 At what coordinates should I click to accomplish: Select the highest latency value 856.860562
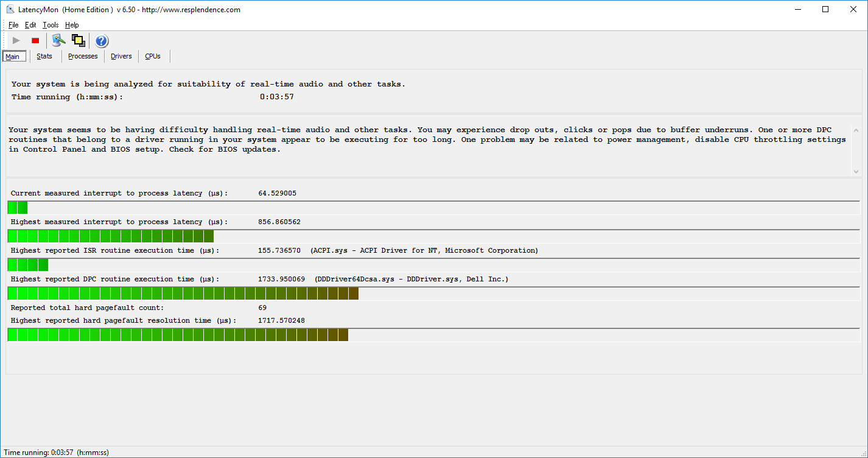pyautogui.click(x=279, y=222)
